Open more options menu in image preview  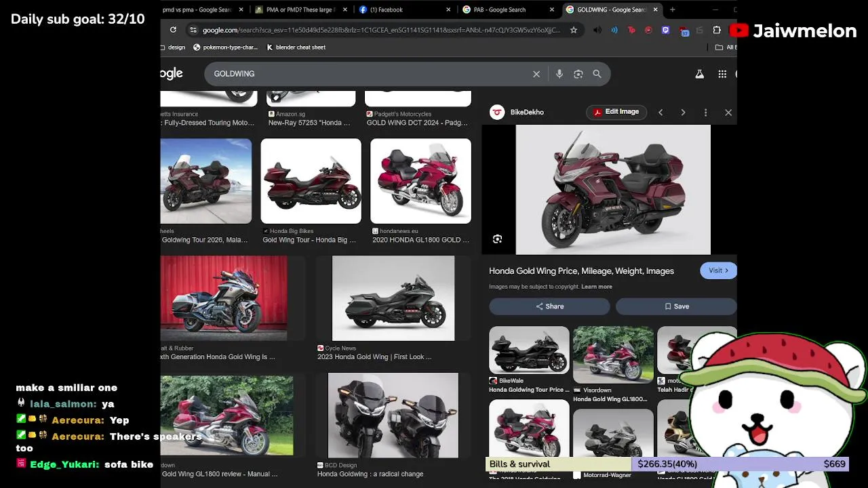[705, 113]
